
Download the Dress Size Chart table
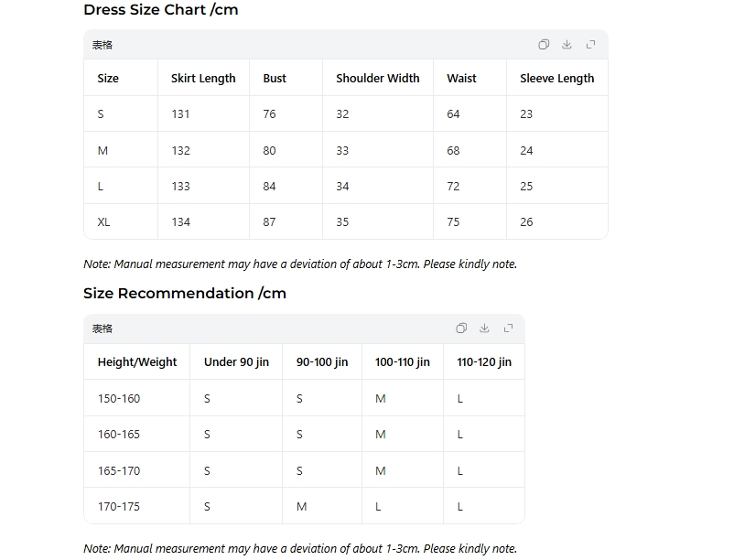(567, 45)
